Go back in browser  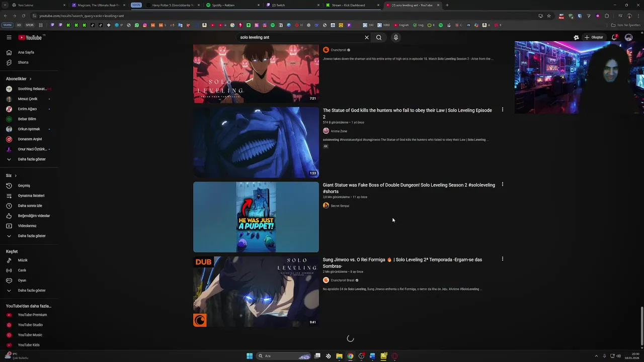[6, 16]
